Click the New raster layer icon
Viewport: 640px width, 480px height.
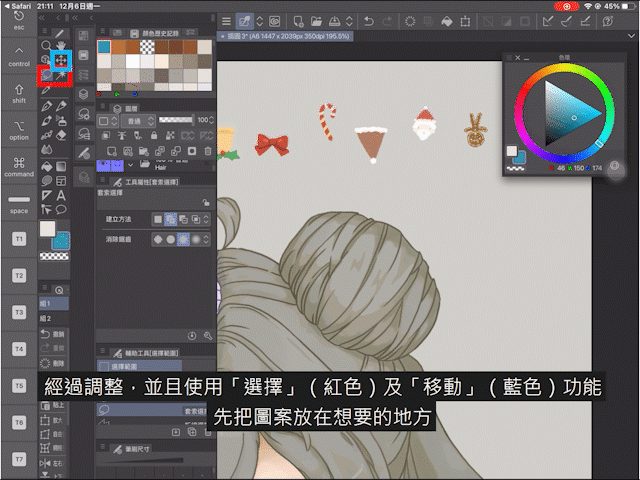[x=111, y=151]
